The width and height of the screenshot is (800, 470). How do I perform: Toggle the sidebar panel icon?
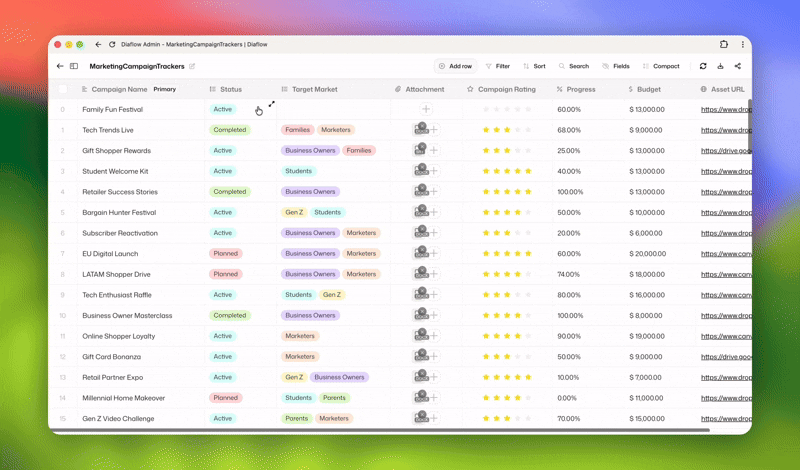(x=74, y=66)
